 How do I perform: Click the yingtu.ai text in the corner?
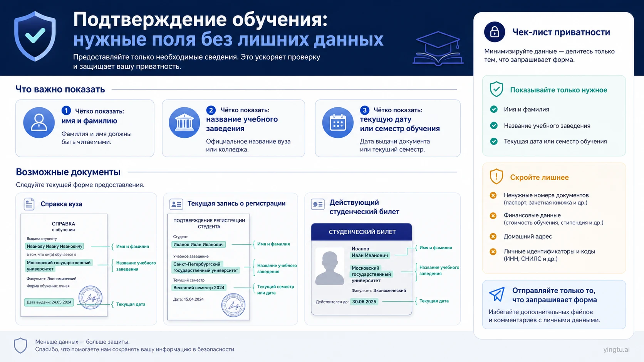(x=616, y=350)
